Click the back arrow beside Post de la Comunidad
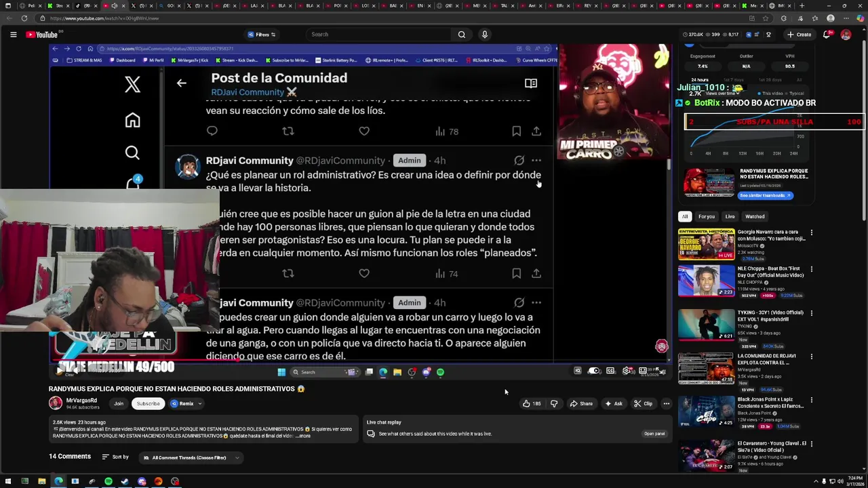Screen dimensions: 868x488 pyautogui.click(x=181, y=83)
